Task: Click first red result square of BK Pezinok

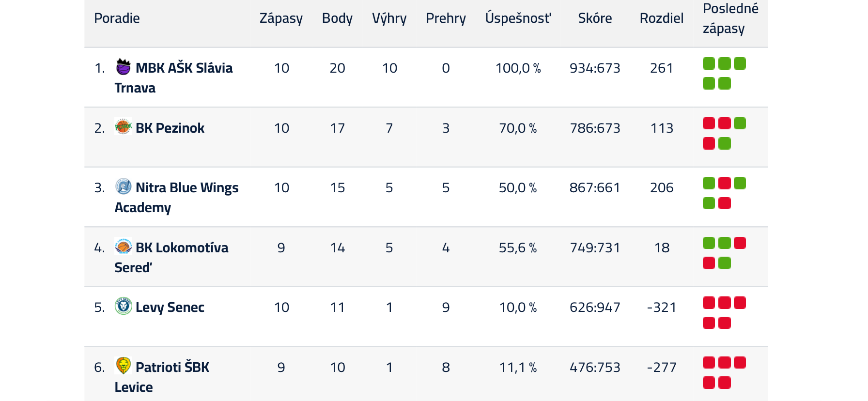Action: (709, 123)
